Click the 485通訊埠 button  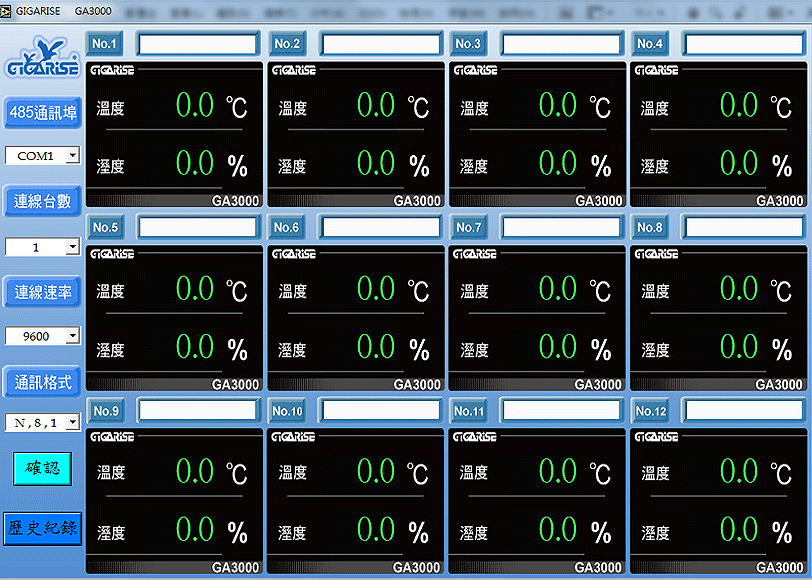click(43, 112)
